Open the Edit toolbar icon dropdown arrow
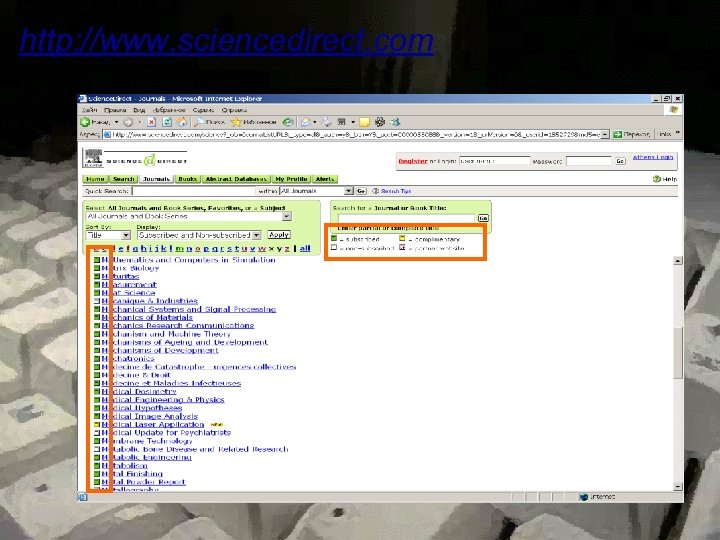Viewport: 720px width, 540px height. click(353, 122)
